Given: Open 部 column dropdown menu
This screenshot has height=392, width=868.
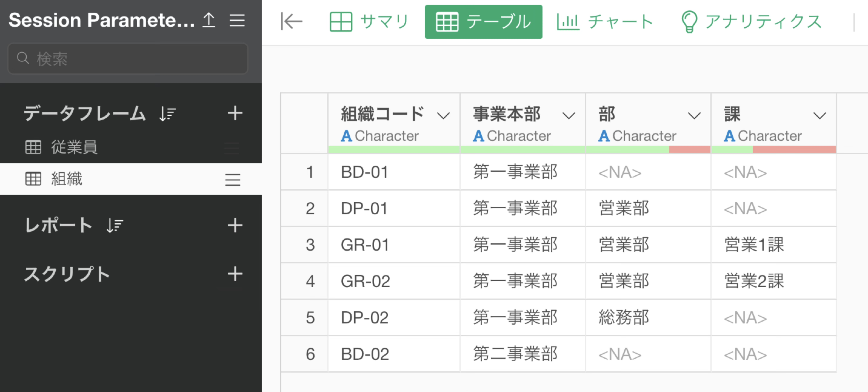Looking at the screenshot, I should (x=694, y=116).
